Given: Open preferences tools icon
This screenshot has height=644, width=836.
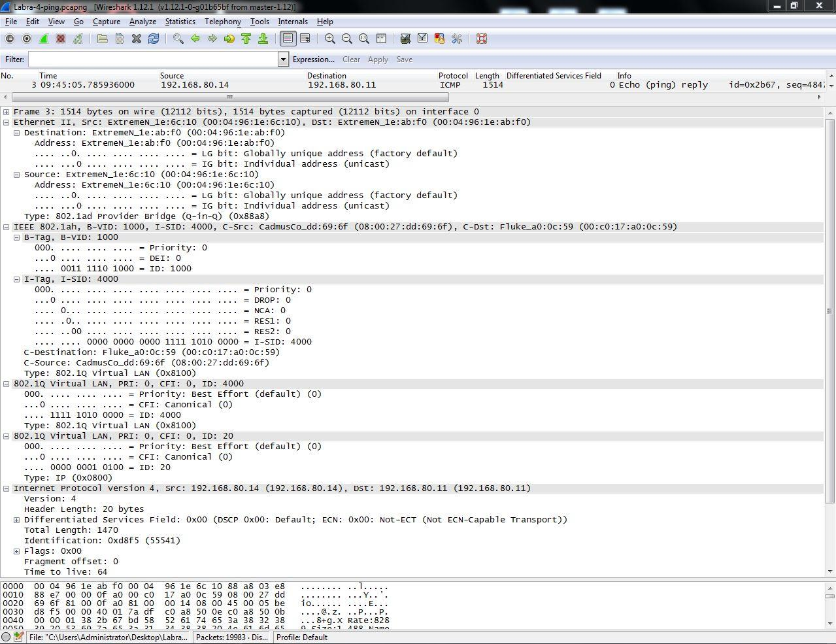Looking at the screenshot, I should click(x=457, y=39).
